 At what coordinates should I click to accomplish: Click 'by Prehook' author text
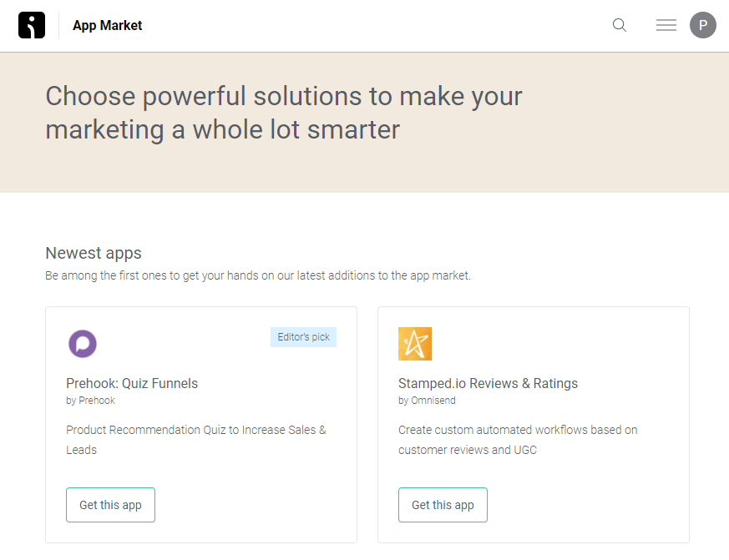(x=90, y=401)
